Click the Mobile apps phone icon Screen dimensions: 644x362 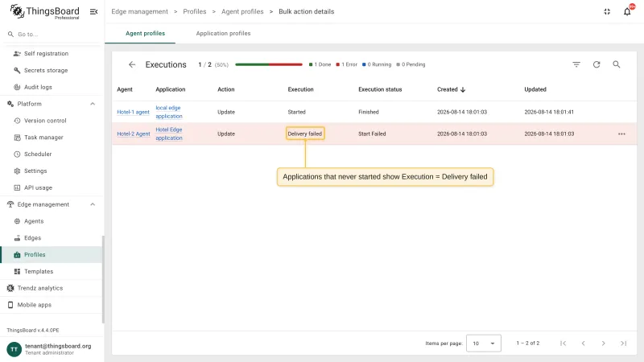(x=10, y=305)
